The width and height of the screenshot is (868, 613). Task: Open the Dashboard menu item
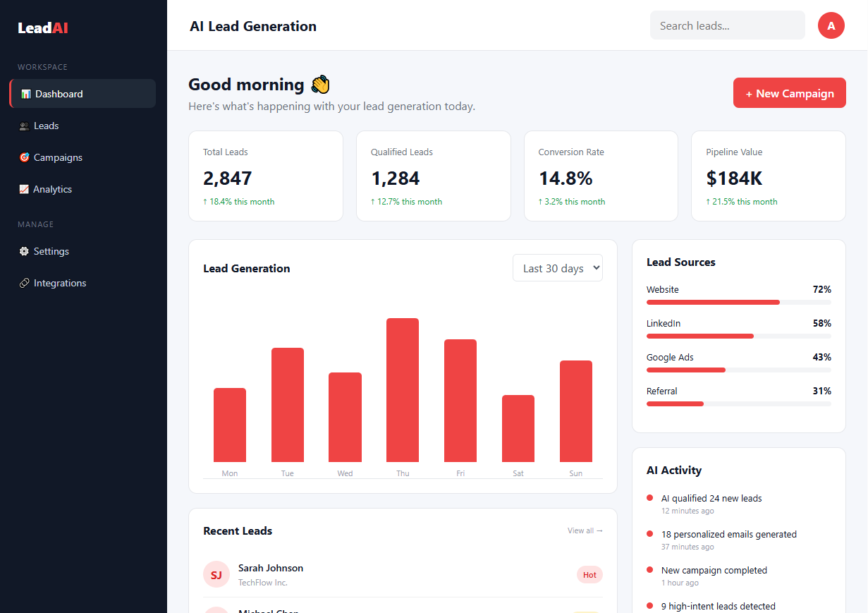(x=82, y=94)
